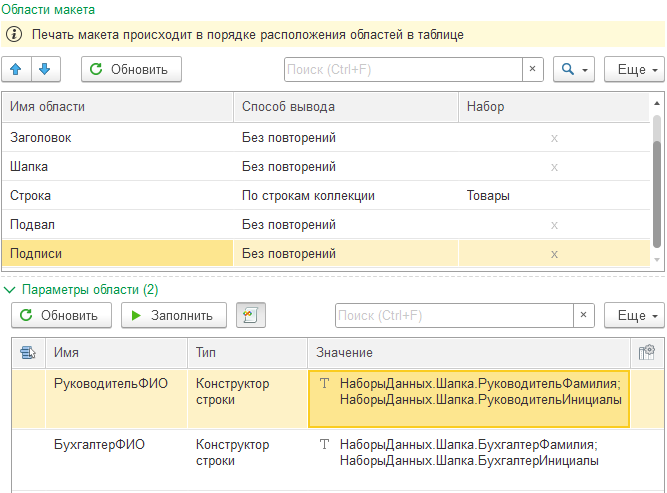Click Конструктор строки type for РуководительФИО
The width and height of the screenshot is (667, 493).
[232, 391]
